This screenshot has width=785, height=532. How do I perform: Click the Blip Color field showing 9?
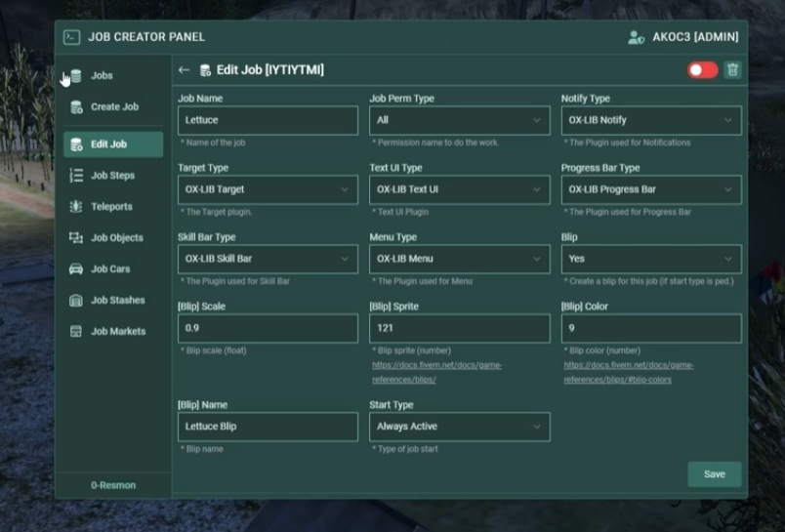[x=651, y=328]
